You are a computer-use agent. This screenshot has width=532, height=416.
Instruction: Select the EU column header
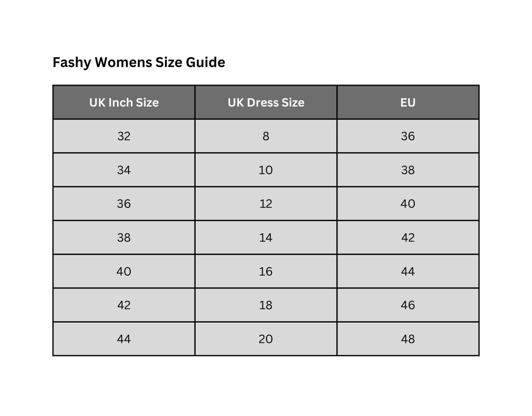[x=408, y=102]
